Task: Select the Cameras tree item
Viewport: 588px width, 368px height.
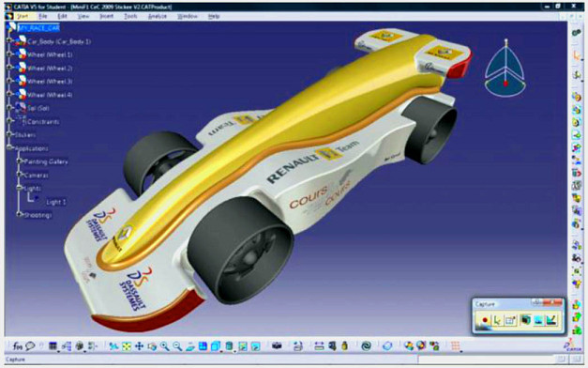Action: pos(36,176)
